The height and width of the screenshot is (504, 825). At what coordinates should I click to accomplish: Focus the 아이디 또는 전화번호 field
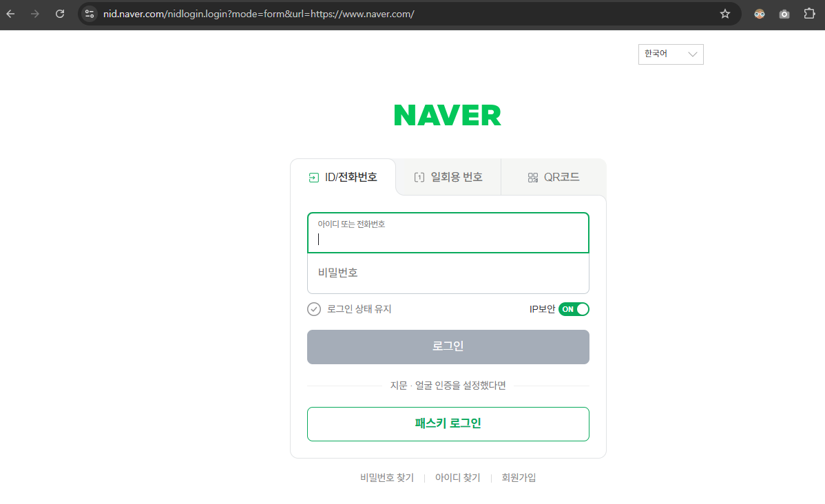(448, 233)
